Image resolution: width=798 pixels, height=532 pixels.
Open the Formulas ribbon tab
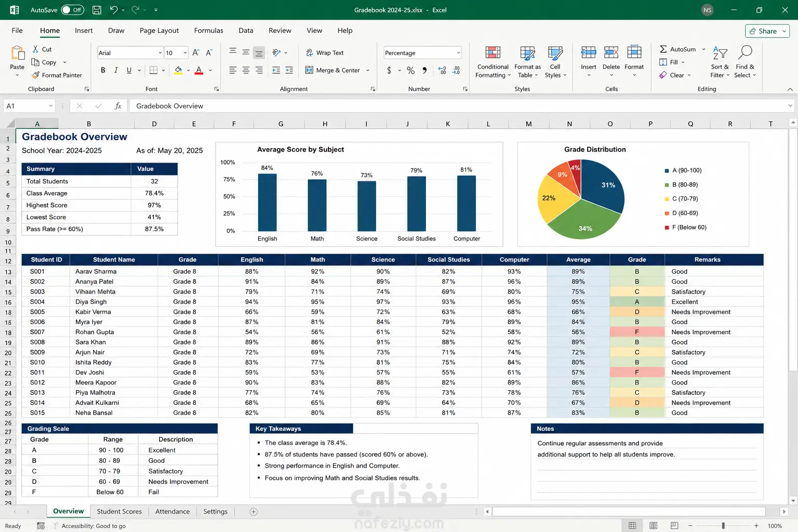point(208,31)
